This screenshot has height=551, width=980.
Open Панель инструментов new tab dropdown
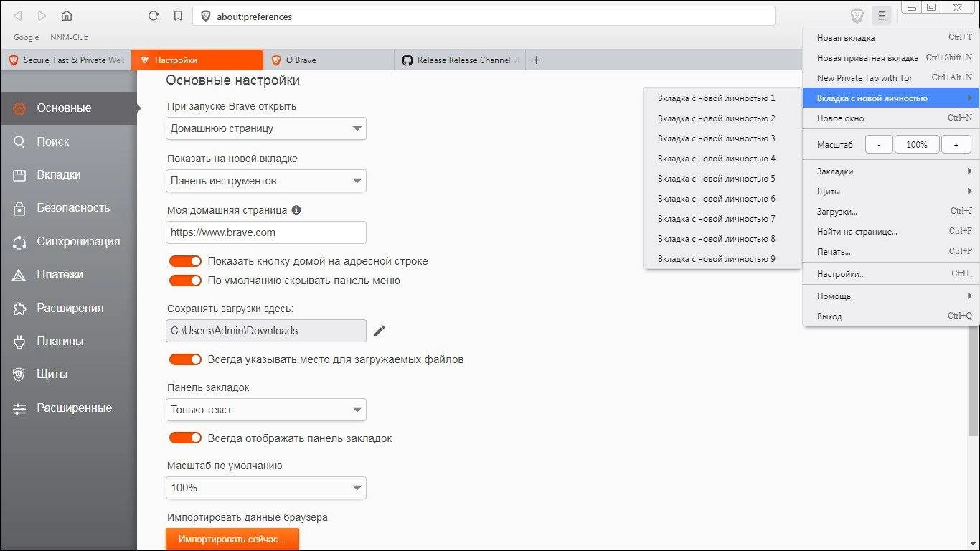[266, 181]
